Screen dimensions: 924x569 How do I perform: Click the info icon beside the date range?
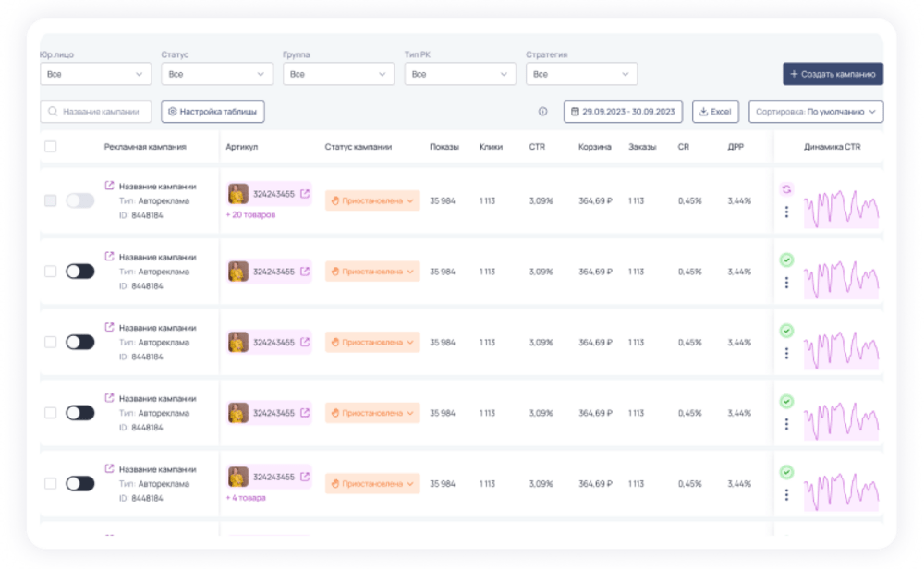tap(542, 112)
